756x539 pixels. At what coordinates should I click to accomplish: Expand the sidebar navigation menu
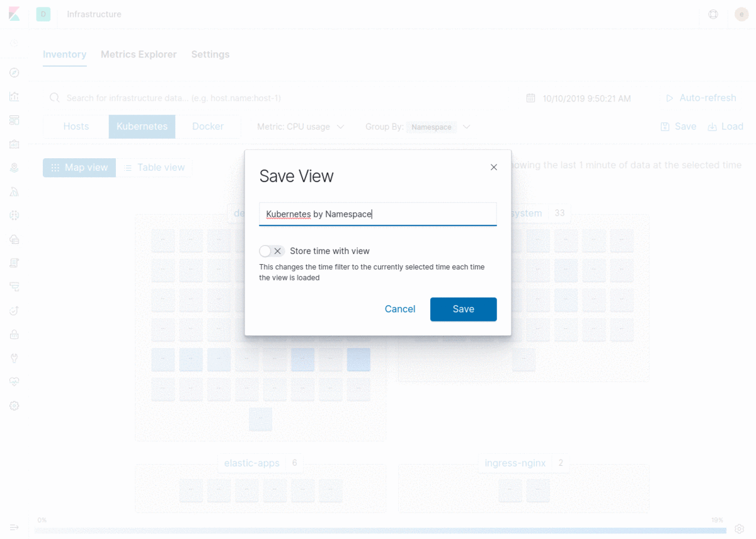click(x=14, y=527)
